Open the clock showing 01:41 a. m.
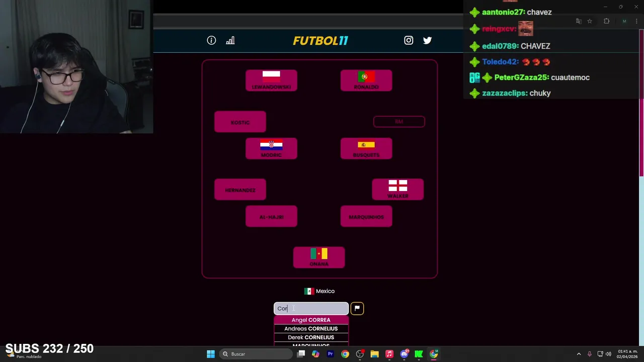 [x=626, y=354]
